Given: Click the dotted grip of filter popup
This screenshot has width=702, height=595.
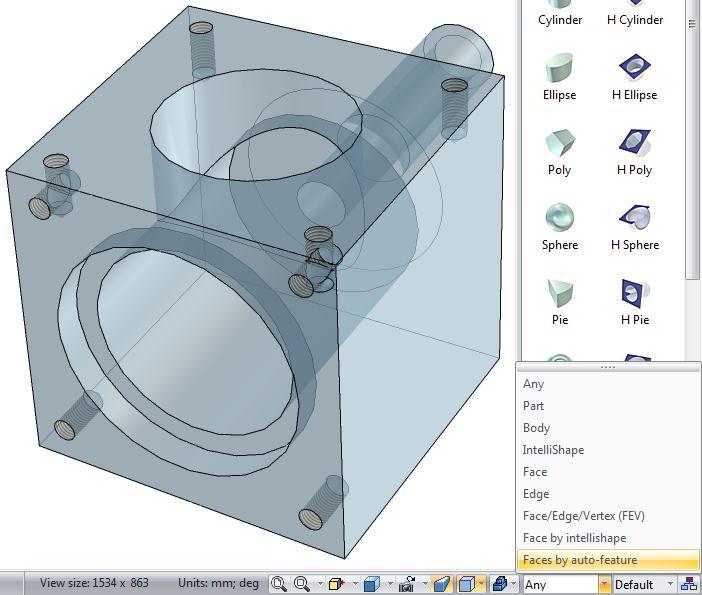Looking at the screenshot, I should click(x=608, y=367).
